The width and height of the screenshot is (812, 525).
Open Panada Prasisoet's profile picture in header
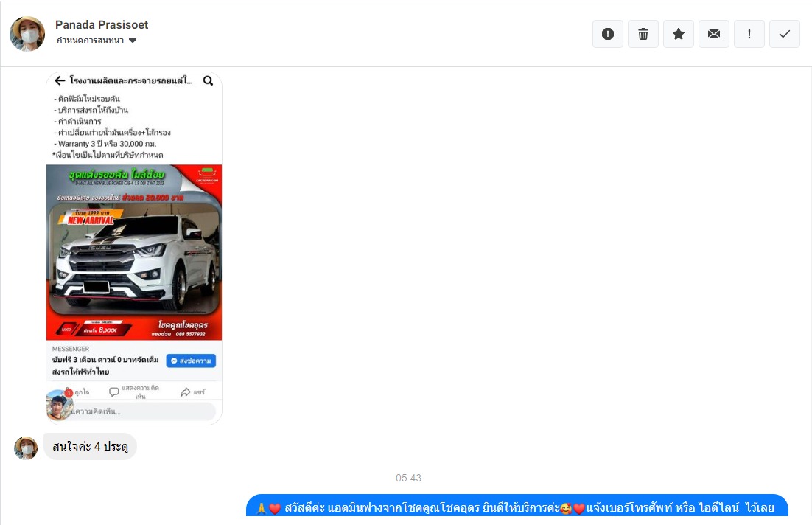click(x=27, y=34)
